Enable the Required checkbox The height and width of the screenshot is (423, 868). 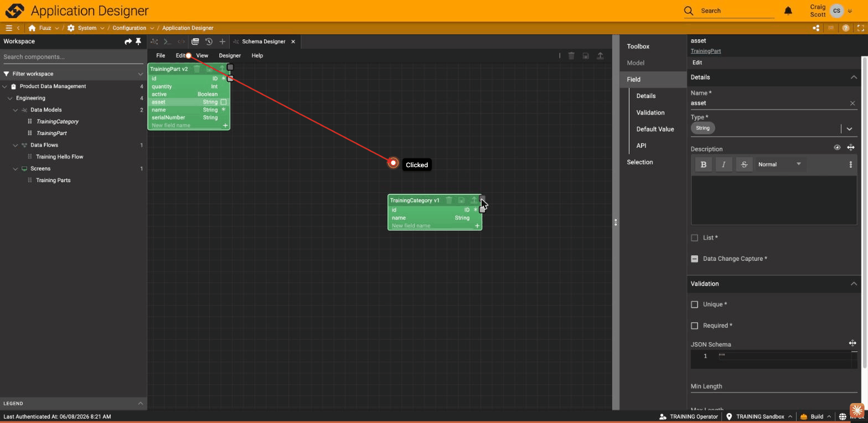(x=695, y=326)
